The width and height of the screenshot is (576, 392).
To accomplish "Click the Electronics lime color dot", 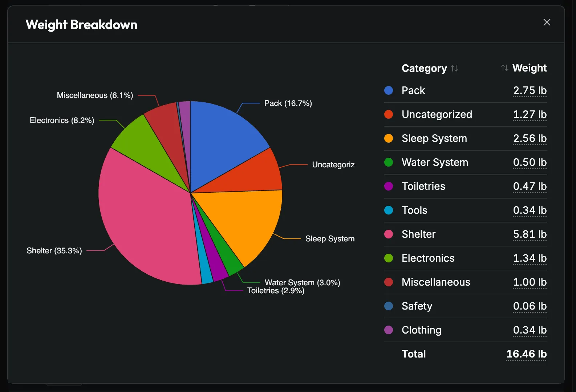I will 389,258.
